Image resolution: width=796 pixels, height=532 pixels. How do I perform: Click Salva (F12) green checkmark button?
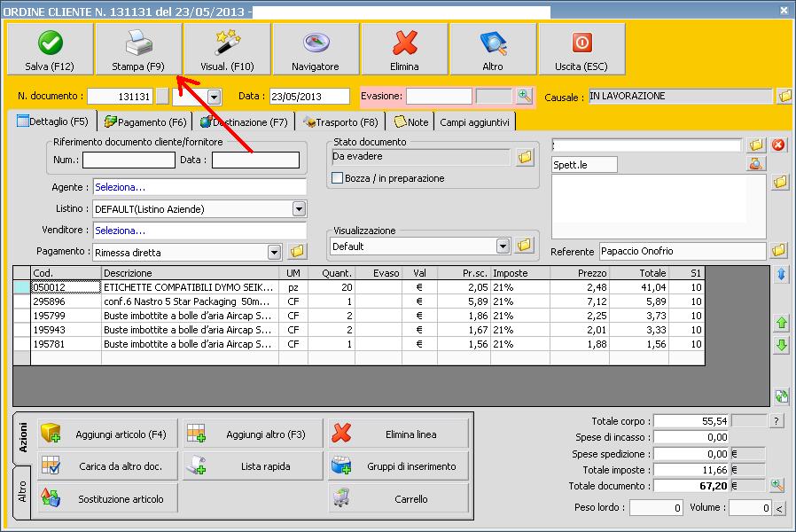(50, 50)
